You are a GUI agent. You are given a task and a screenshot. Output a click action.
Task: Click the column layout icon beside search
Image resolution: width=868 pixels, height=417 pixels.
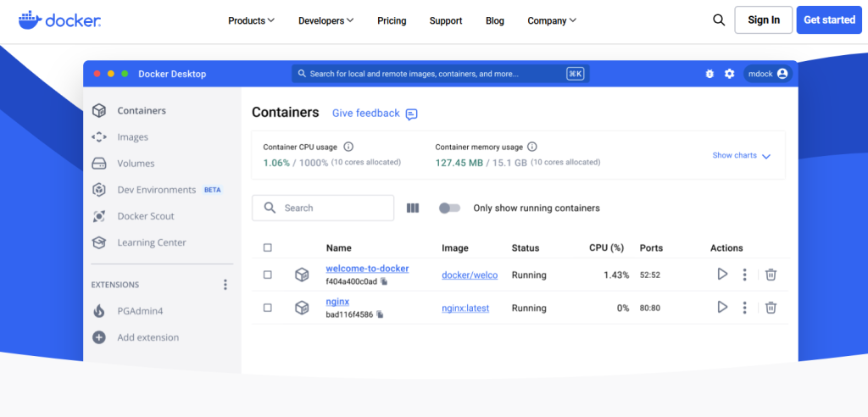(x=413, y=208)
